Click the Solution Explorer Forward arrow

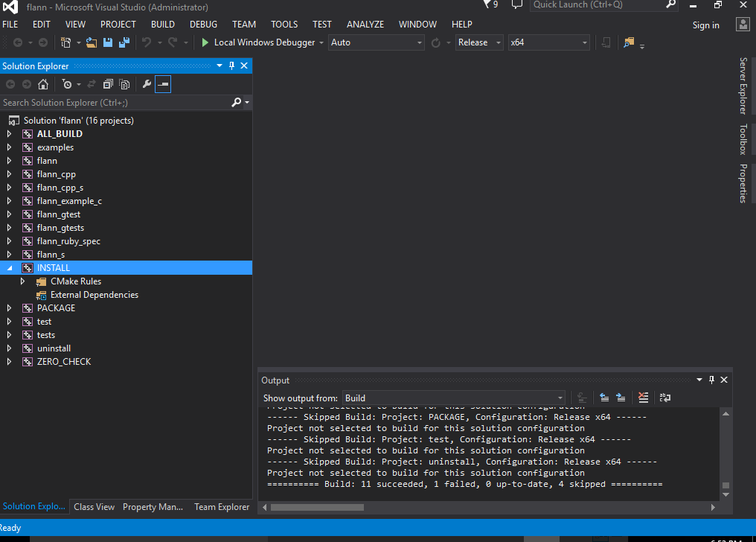click(x=27, y=84)
